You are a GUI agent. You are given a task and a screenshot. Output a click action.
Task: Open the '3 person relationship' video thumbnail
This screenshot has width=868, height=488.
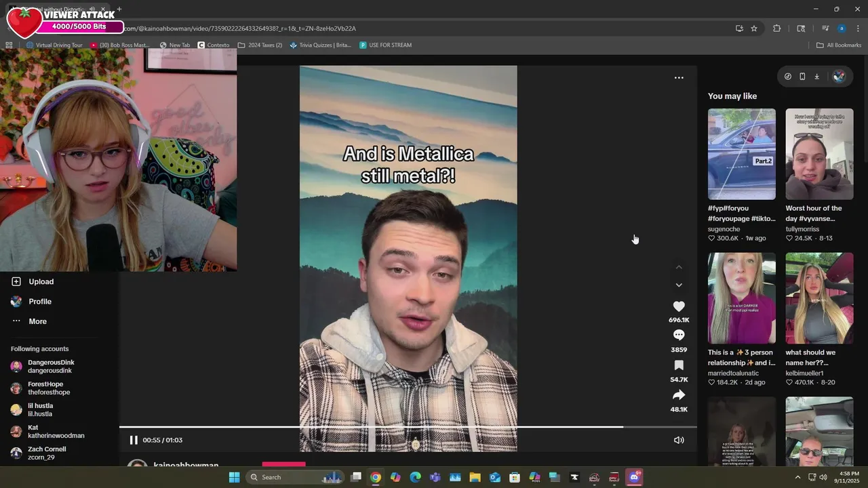pyautogui.click(x=742, y=298)
